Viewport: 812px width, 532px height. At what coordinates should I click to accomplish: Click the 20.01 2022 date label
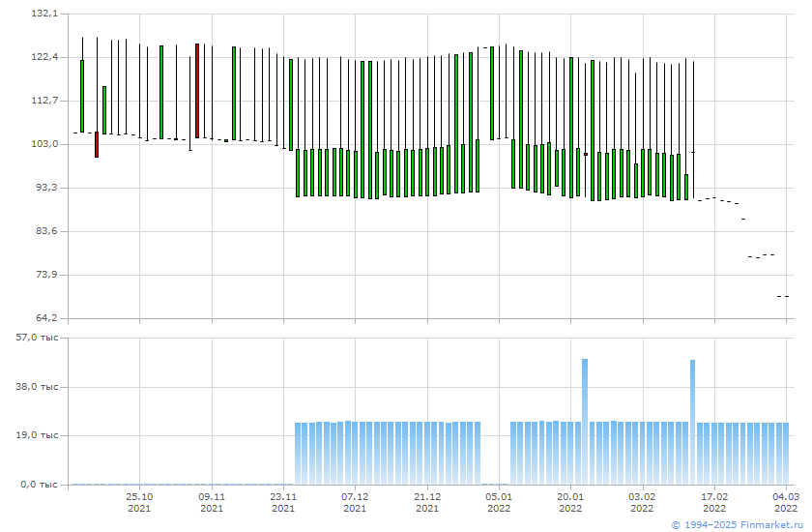pyautogui.click(x=570, y=502)
